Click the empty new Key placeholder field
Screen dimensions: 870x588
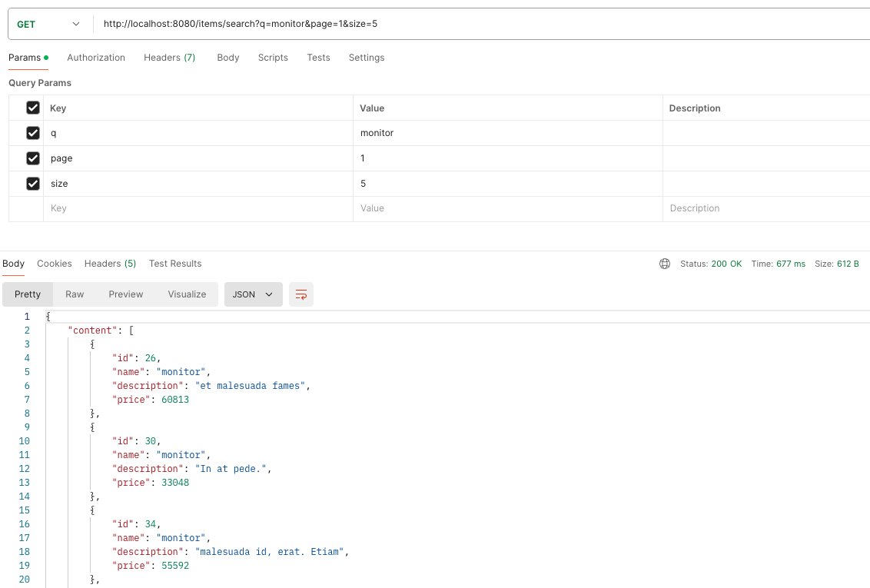(x=198, y=208)
